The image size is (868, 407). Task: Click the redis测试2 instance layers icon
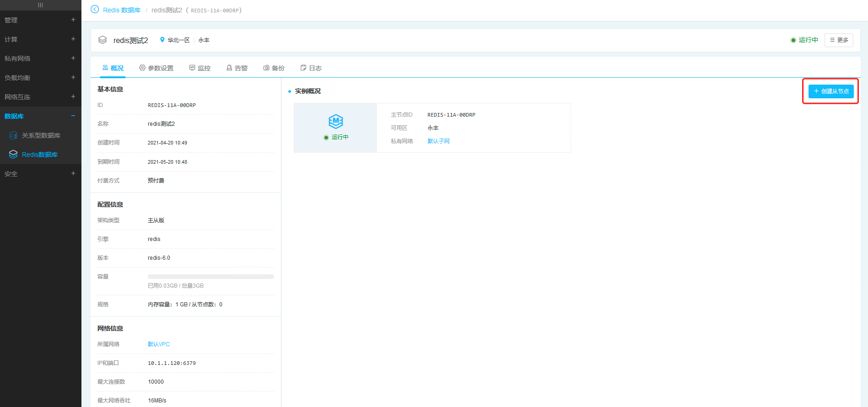coord(102,40)
